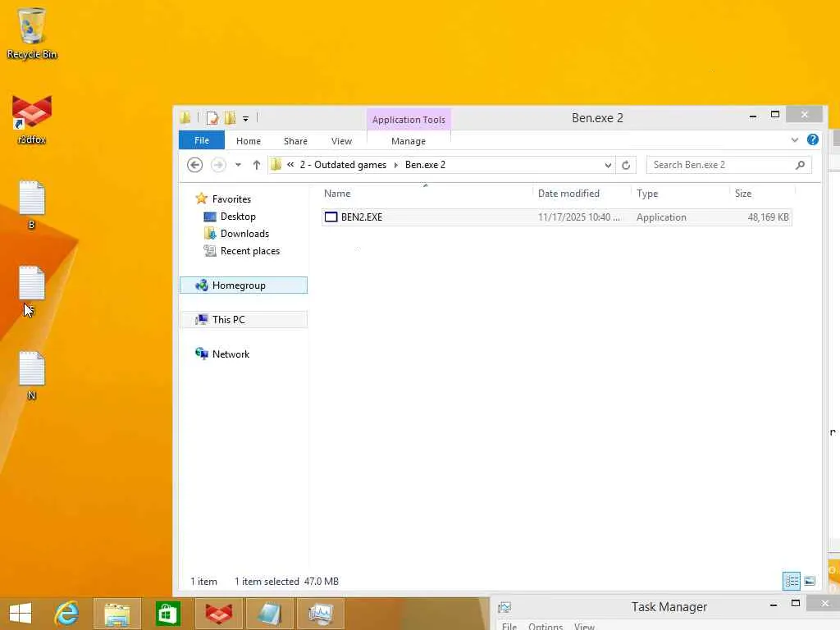Open the Recycle Bin desktop icon
This screenshot has width=840, height=630.
click(32, 33)
